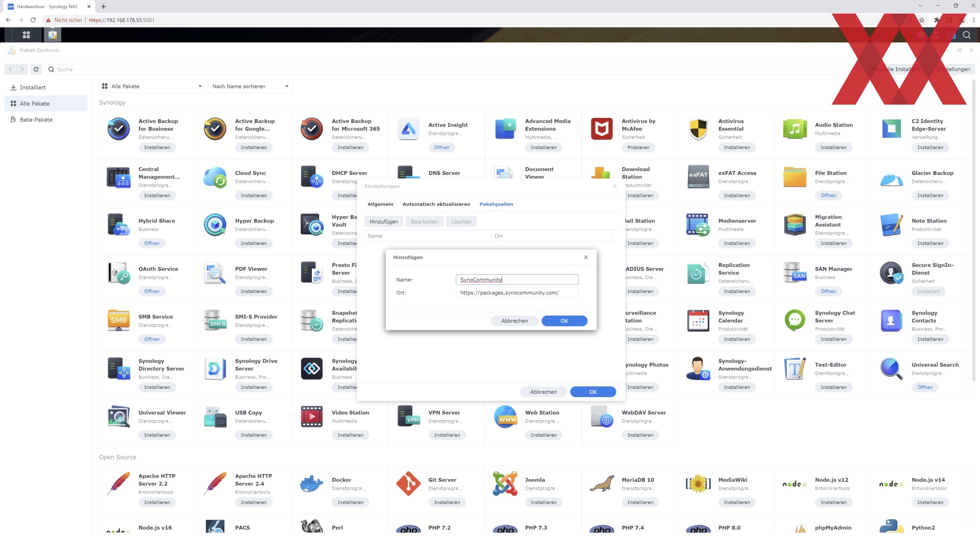Switch to the Allgemein tab
This screenshot has width=980, height=537.
pos(380,204)
